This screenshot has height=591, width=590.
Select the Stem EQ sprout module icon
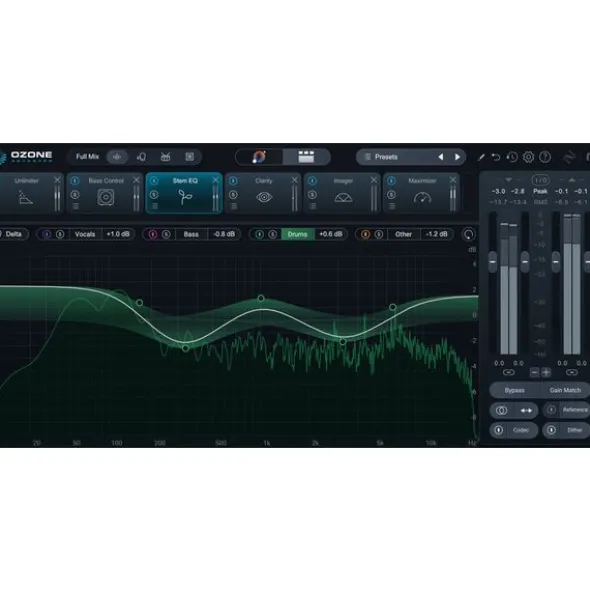coord(185,197)
